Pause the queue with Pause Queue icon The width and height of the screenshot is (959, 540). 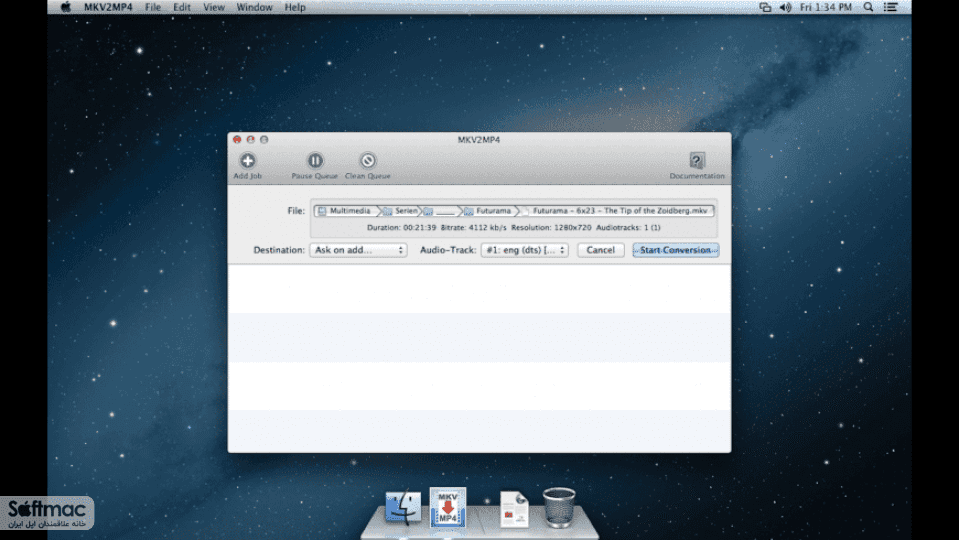[315, 161]
